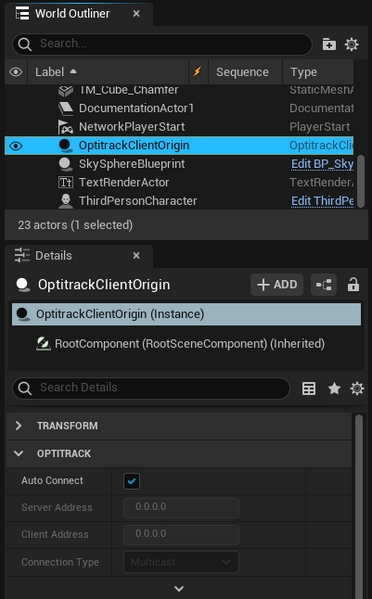The height and width of the screenshot is (599, 372).
Task: Open property matrix grid icon in Details
Action: [309, 389]
